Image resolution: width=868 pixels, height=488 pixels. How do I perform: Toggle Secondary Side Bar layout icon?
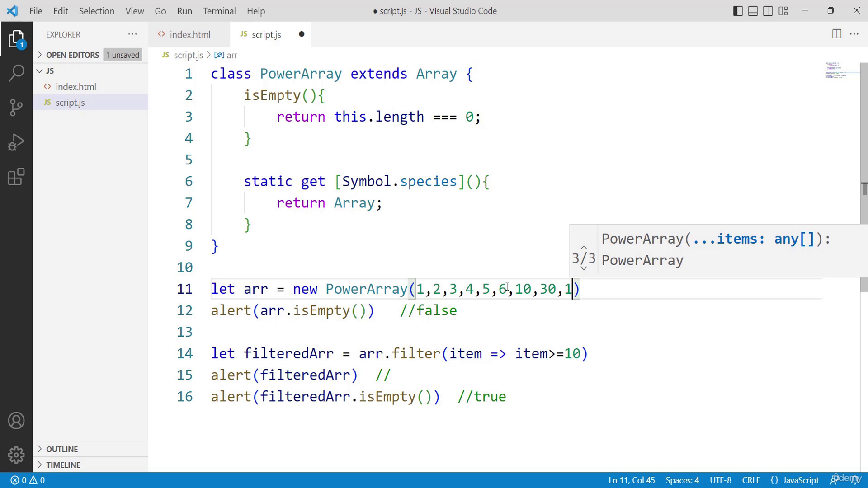[x=768, y=11]
